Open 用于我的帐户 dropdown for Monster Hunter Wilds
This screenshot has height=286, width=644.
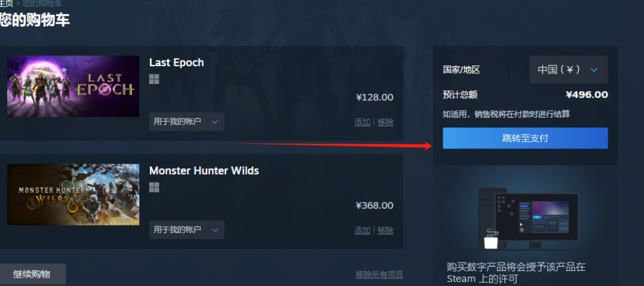coord(186,230)
